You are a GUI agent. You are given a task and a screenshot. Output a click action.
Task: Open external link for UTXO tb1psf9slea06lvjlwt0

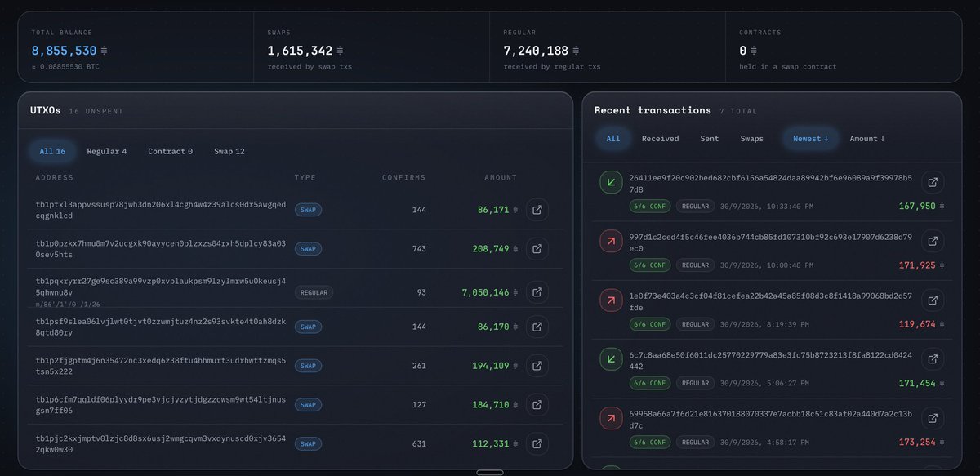tap(537, 327)
